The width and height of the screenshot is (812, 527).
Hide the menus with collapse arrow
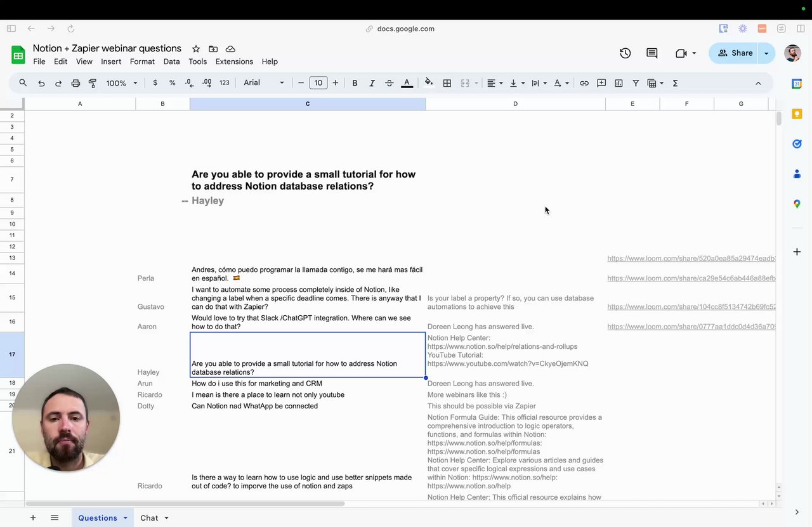coord(758,83)
